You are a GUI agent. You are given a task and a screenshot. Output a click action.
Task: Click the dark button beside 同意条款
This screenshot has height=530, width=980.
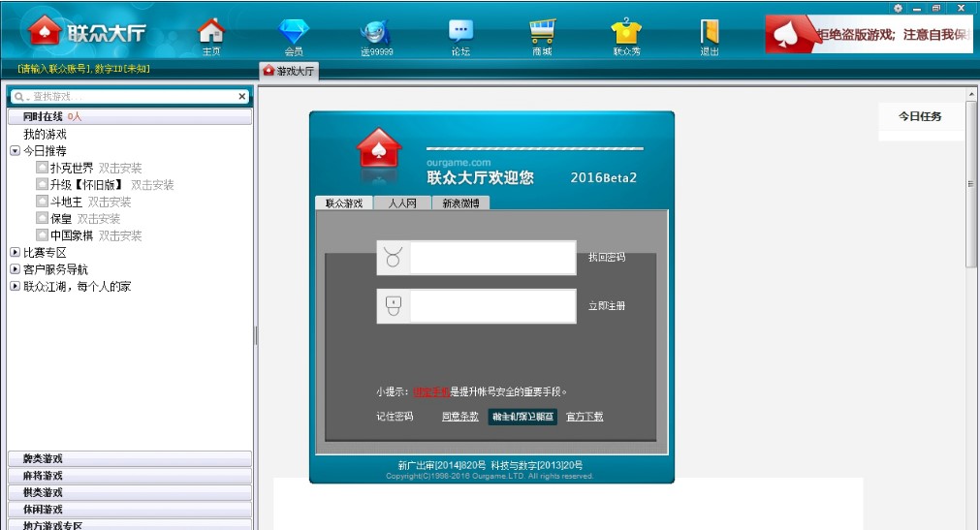pos(522,417)
